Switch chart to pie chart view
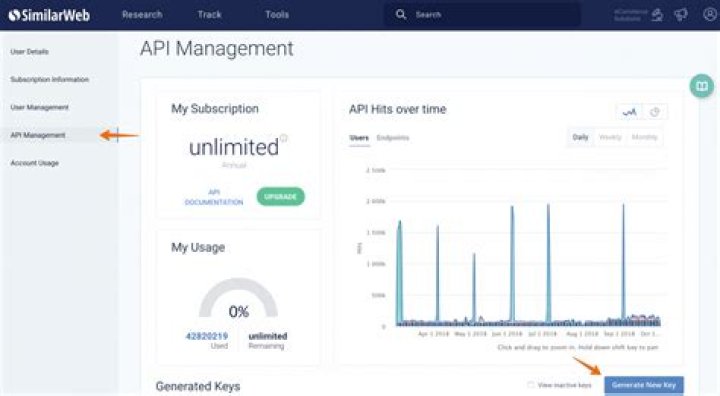 pyautogui.click(x=655, y=112)
